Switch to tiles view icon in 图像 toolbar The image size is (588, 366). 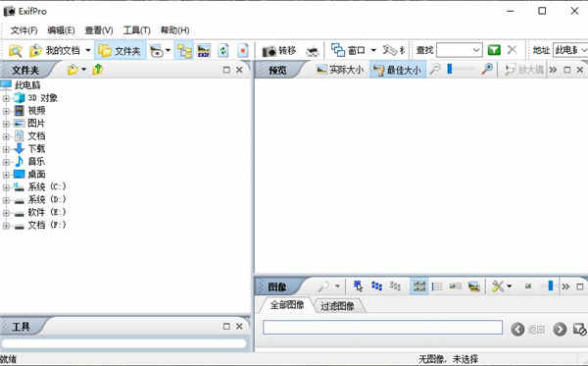[x=456, y=287]
